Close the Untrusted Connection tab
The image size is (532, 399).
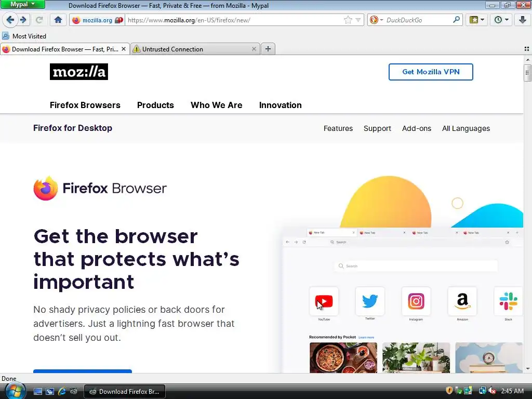(254, 49)
